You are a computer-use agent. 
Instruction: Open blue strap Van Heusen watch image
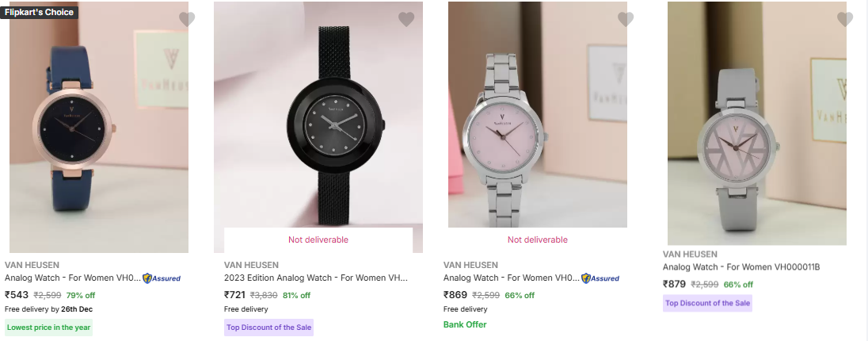pos(99,127)
